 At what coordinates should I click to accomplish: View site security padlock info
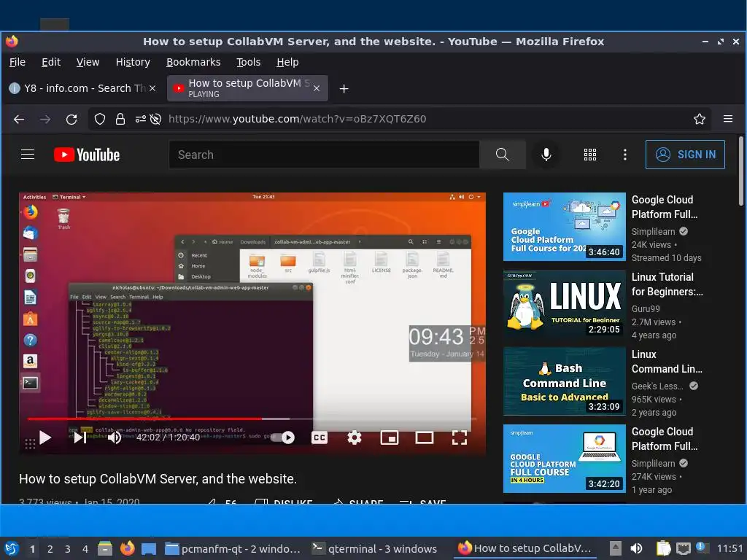tap(120, 119)
